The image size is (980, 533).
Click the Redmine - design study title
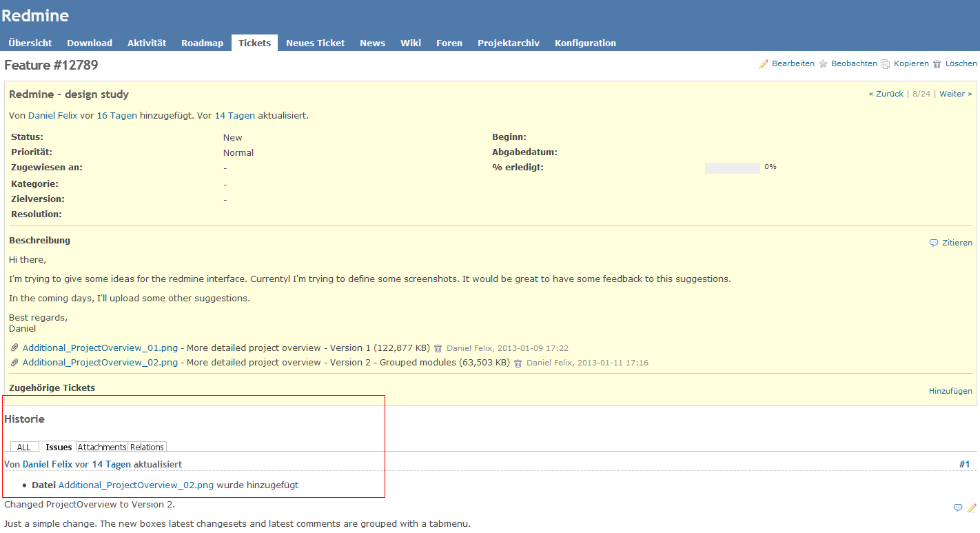69,94
